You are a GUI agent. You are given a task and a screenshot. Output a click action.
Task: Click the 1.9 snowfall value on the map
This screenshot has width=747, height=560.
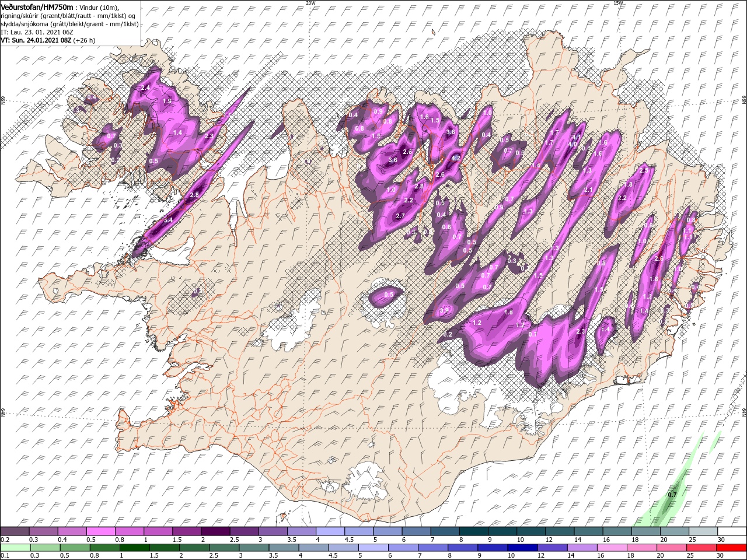point(167,101)
